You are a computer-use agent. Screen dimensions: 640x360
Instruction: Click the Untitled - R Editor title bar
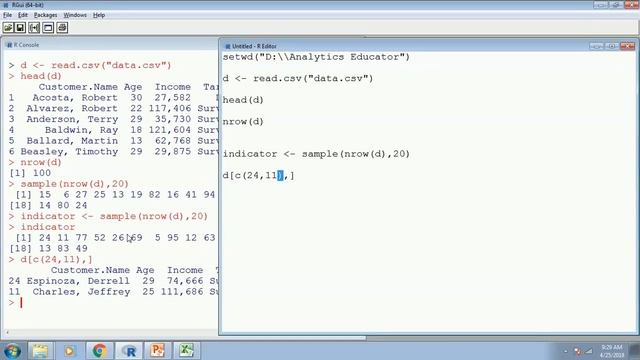tap(408, 46)
